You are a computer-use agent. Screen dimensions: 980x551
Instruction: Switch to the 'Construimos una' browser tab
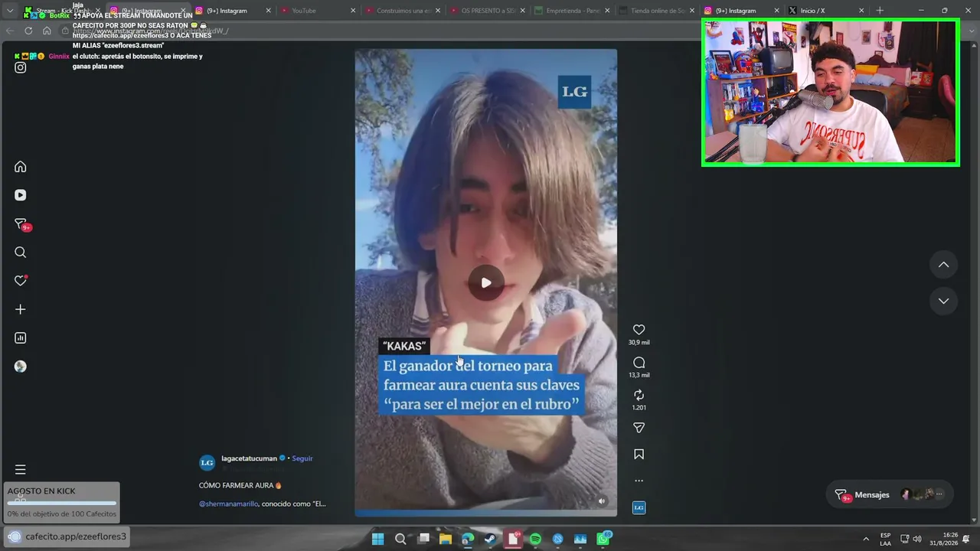point(403,11)
